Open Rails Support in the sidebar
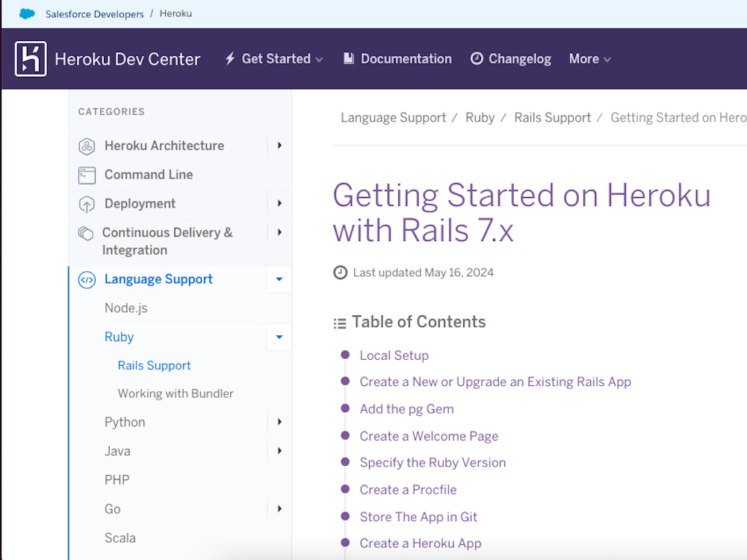 click(155, 365)
